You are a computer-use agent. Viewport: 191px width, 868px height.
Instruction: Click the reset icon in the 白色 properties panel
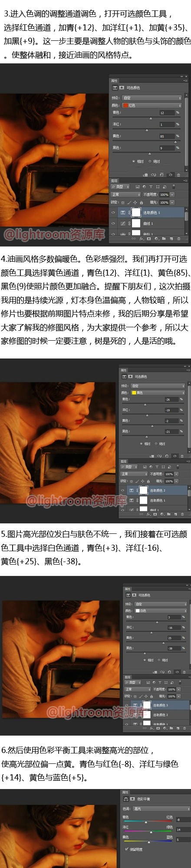(169, 672)
